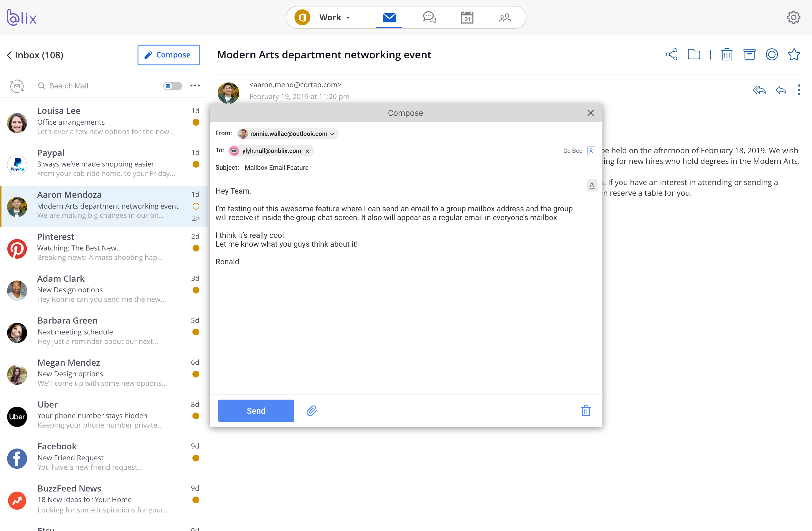The height and width of the screenshot is (531, 812).
Task: Toggle read status circle on Aaron Mendoza email
Action: (196, 206)
